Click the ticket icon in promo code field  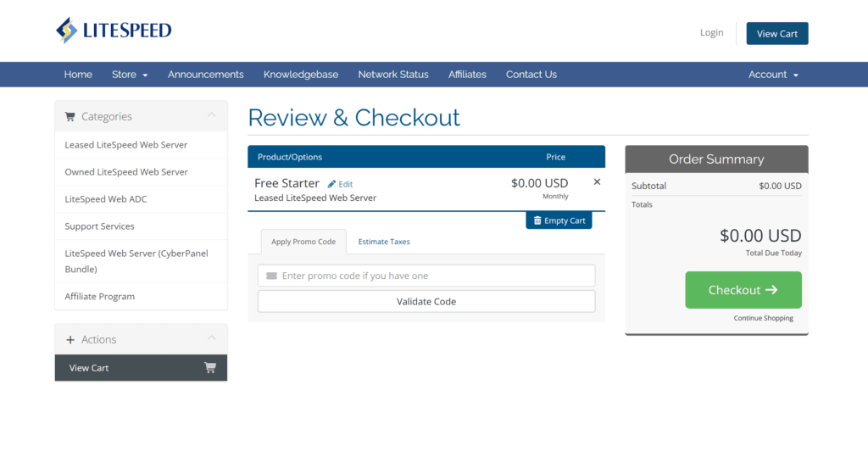pyautogui.click(x=271, y=276)
